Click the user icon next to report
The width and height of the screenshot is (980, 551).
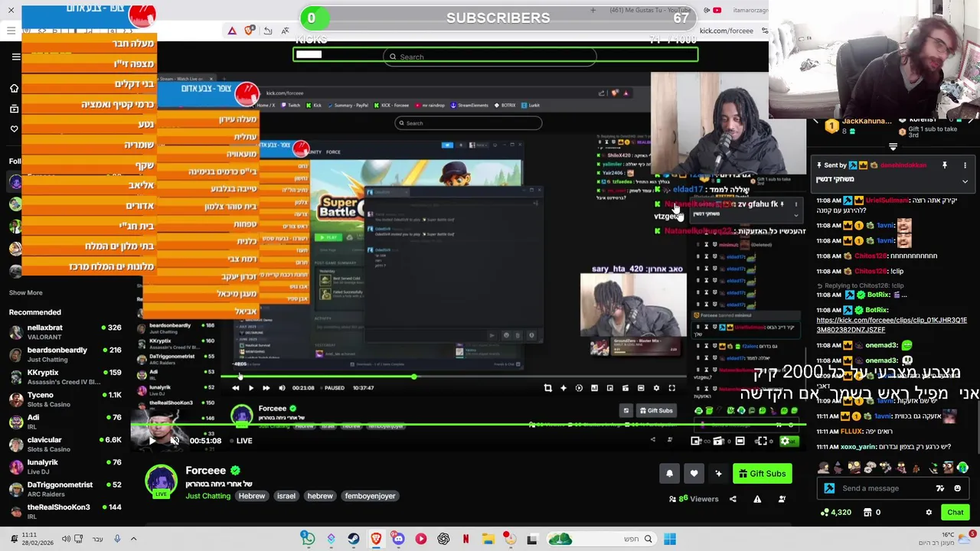point(782,499)
